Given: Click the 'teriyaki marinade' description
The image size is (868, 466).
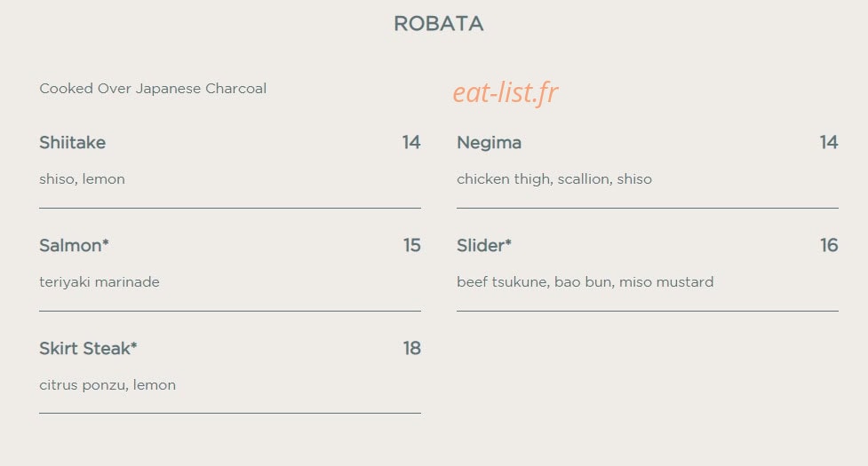Looking at the screenshot, I should [100, 282].
